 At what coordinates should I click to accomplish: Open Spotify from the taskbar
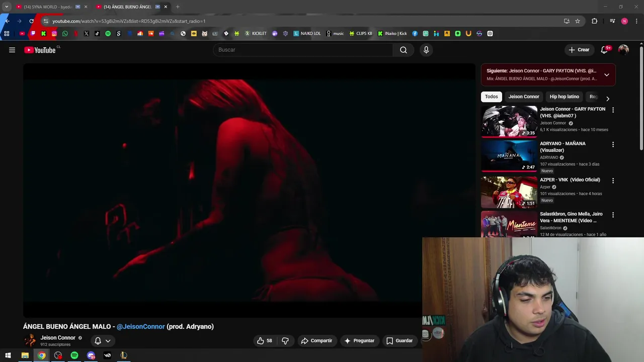pos(74,355)
